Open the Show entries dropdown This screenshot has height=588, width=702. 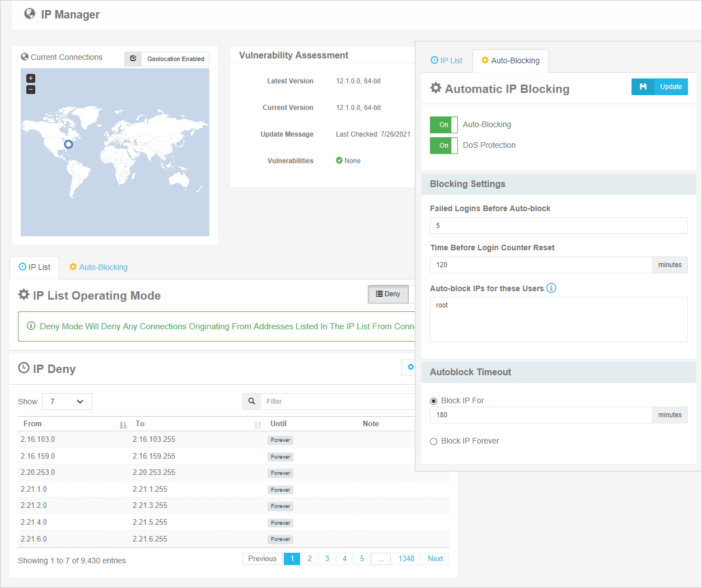click(67, 402)
